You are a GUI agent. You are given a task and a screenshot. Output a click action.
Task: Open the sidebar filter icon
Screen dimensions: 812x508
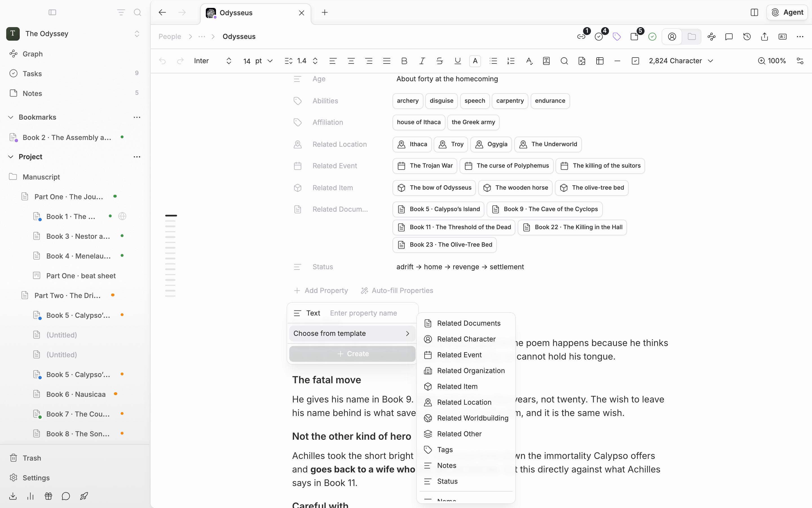click(121, 12)
